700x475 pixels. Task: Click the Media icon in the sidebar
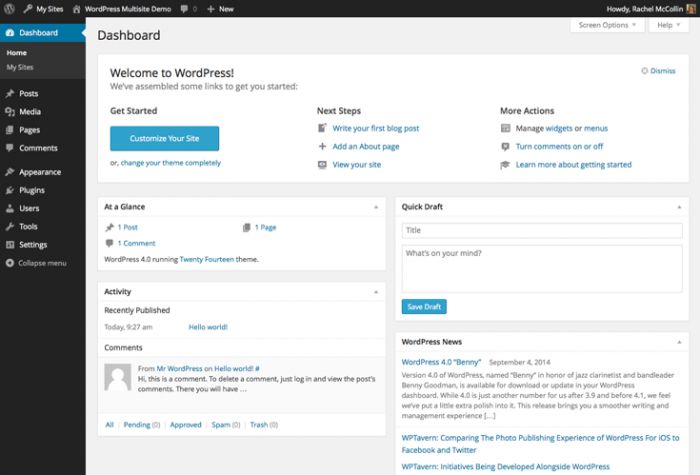point(10,112)
